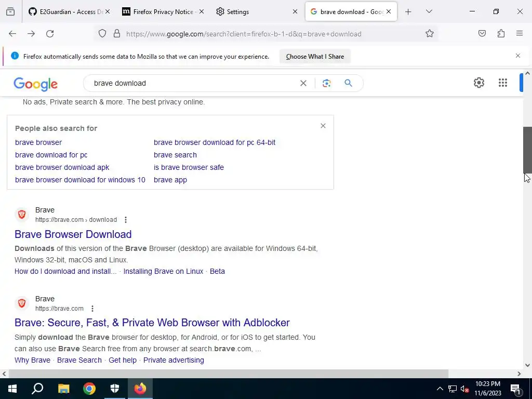The height and width of the screenshot is (399, 532).
Task: Open the Firefox hamburger menu
Action: click(520, 33)
